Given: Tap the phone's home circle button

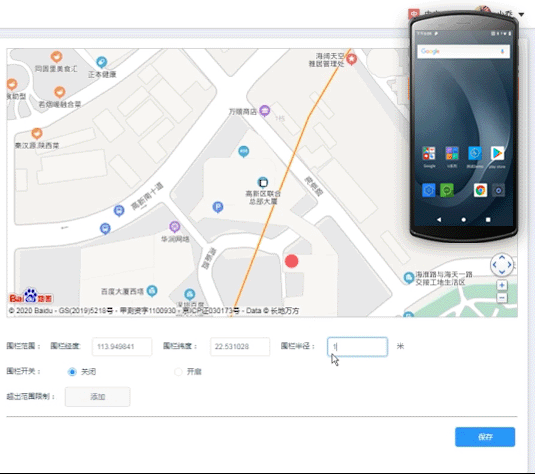Looking at the screenshot, I should tap(463, 219).
